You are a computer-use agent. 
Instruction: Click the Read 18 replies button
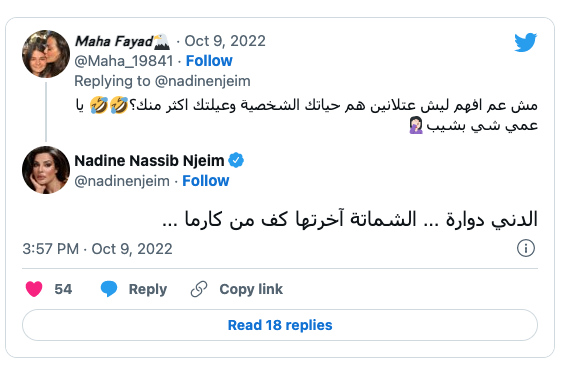tap(280, 325)
